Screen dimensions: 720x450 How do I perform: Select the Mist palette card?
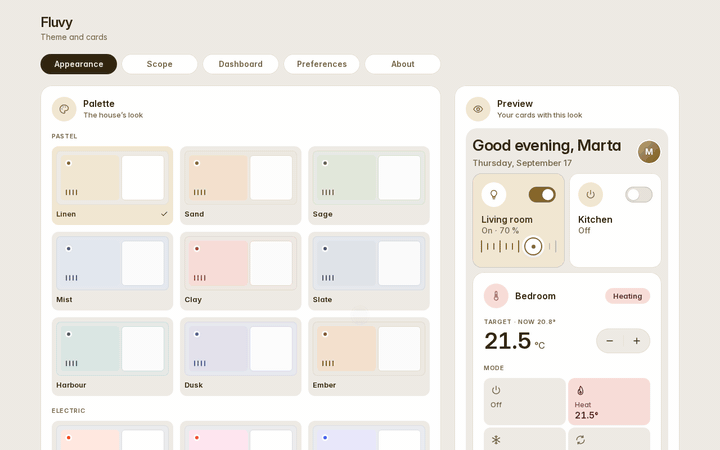[112, 271]
